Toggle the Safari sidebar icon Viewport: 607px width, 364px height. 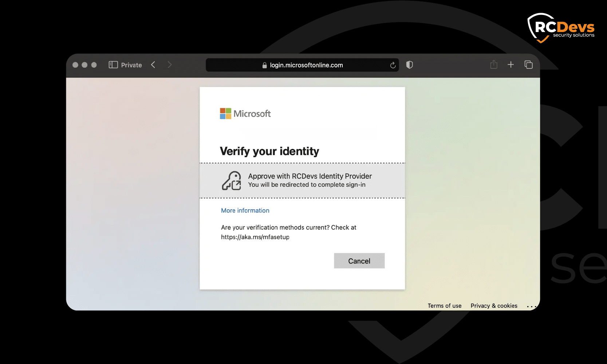tap(113, 65)
